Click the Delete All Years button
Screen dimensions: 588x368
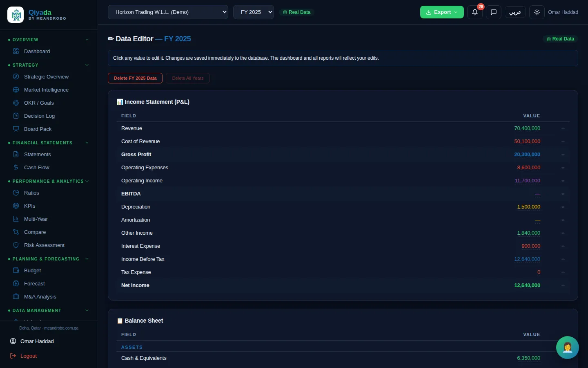pos(187,78)
